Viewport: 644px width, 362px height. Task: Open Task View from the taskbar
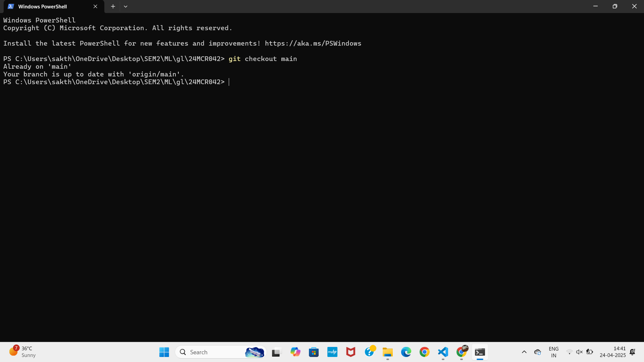[x=276, y=352]
